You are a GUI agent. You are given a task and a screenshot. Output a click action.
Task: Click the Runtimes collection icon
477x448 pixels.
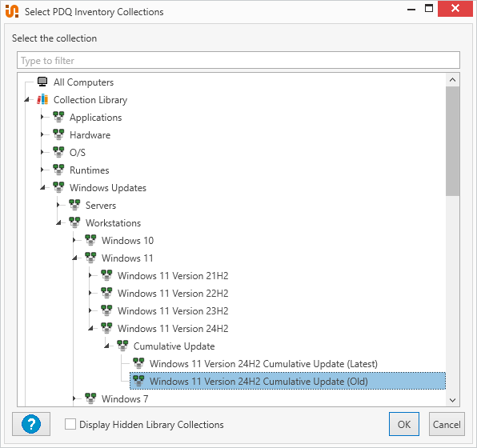58,170
